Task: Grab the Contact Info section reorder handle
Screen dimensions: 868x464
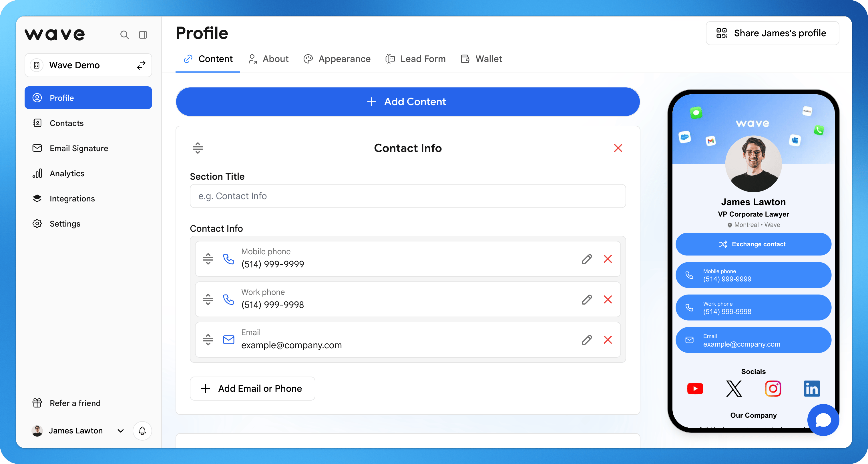Action: coord(198,148)
